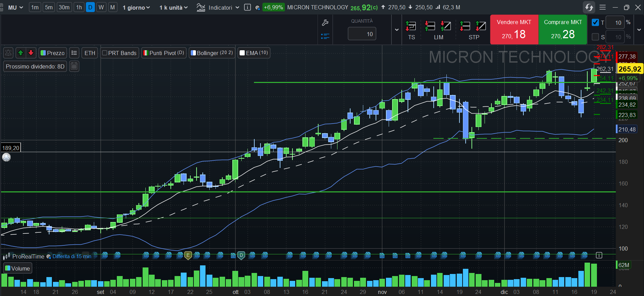Click the info icon next to Indicatori

point(247,7)
